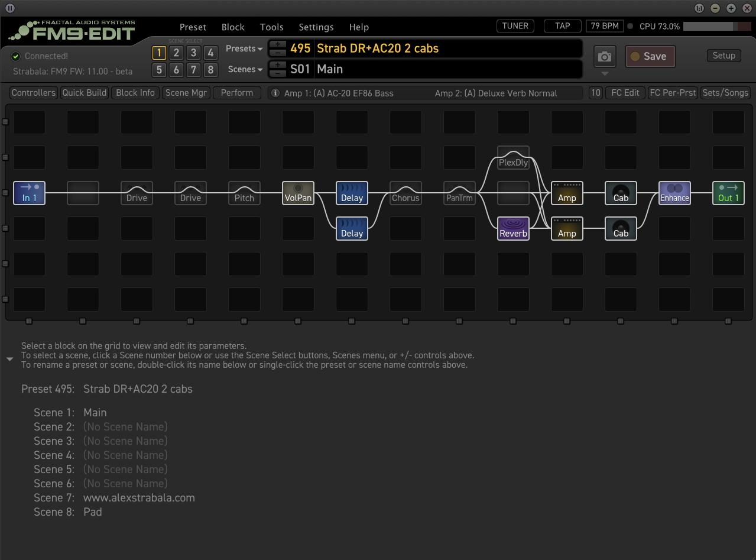Select the Reverb block
The width and height of the screenshot is (756, 560).
pyautogui.click(x=513, y=228)
